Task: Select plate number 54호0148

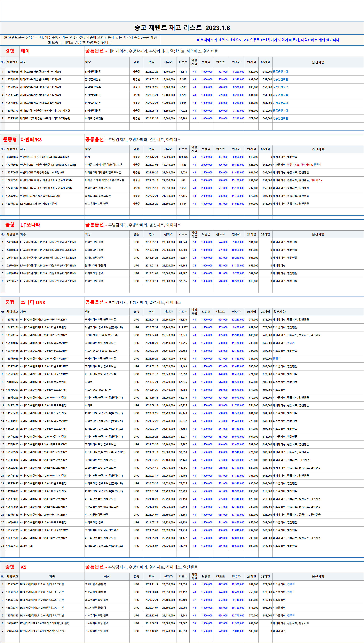Action: [x=12, y=242]
